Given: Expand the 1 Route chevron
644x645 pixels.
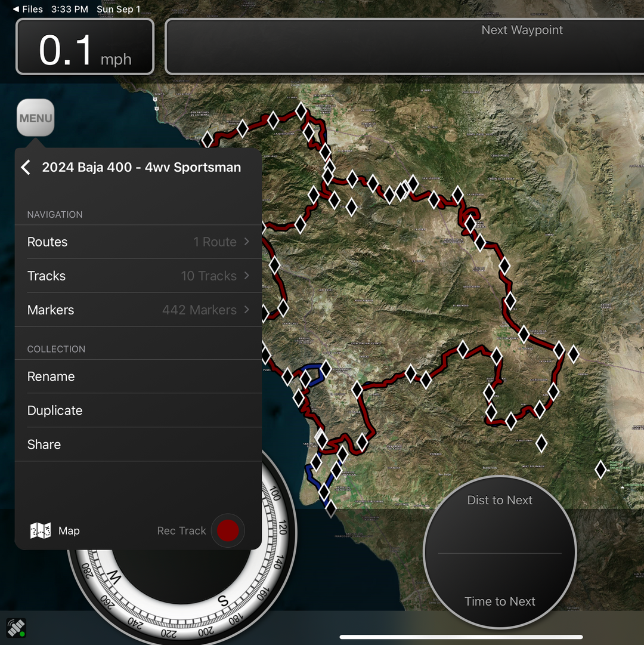Looking at the screenshot, I should [246, 242].
